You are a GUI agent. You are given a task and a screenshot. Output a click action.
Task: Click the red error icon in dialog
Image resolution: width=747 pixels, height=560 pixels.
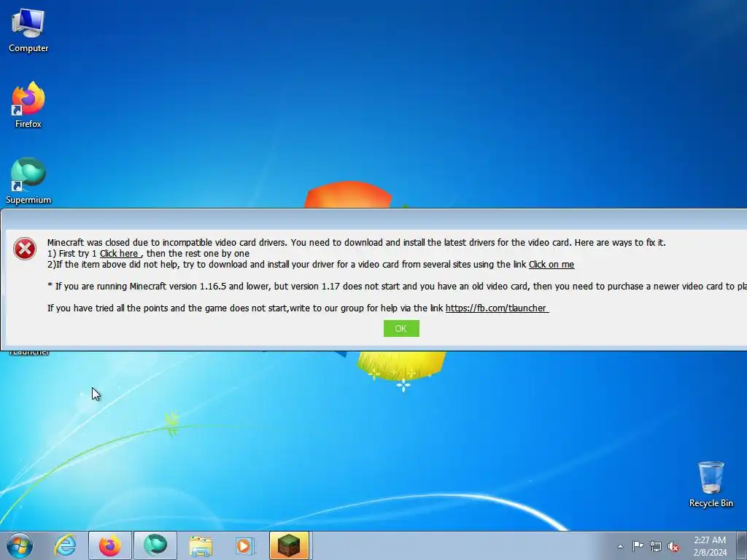pyautogui.click(x=25, y=249)
